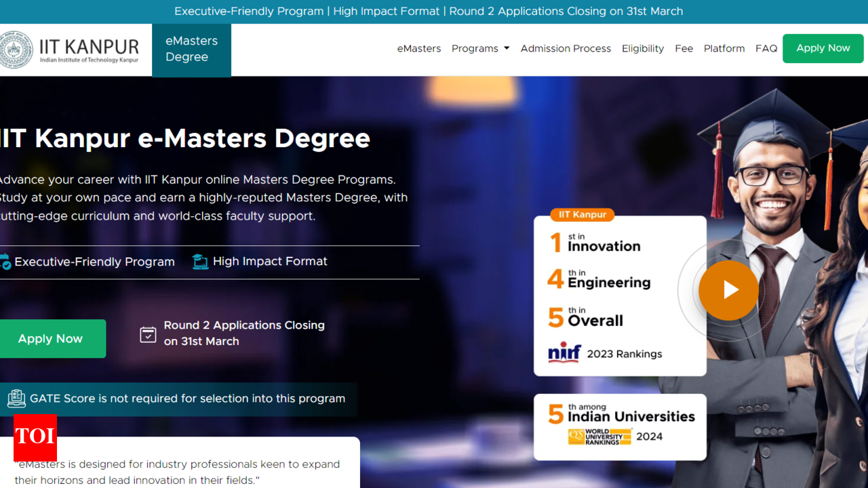Image resolution: width=868 pixels, height=488 pixels.
Task: Select the eMasters Degree tab
Action: click(x=191, y=49)
